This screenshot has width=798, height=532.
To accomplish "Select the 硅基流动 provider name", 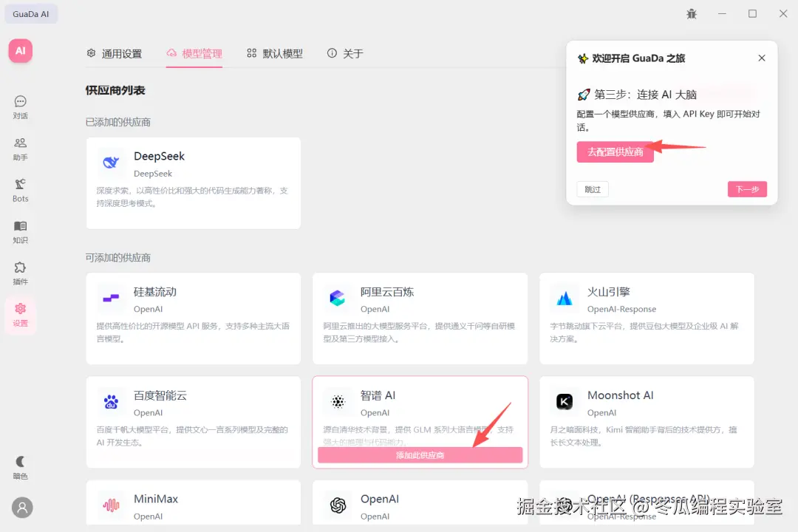I will click(155, 292).
